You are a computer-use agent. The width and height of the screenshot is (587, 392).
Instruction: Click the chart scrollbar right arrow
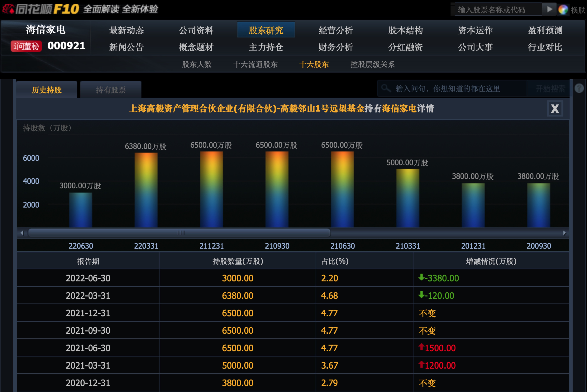[564, 233]
